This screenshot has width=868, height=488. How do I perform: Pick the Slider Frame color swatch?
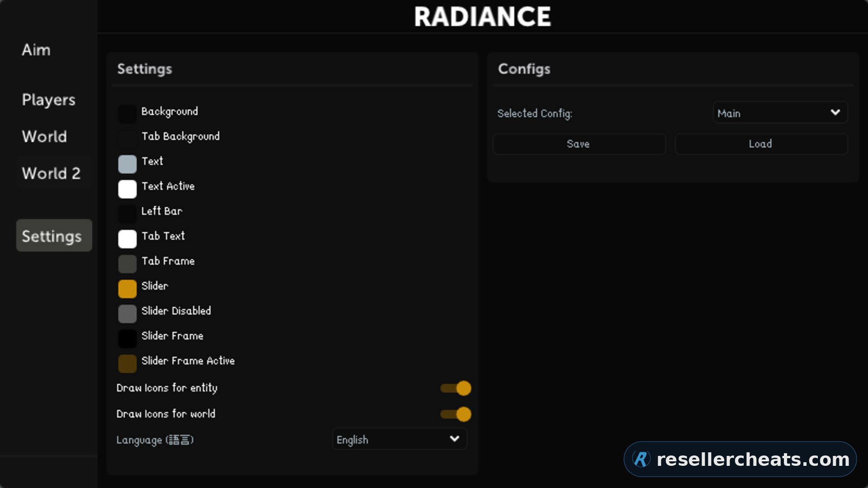[127, 338]
